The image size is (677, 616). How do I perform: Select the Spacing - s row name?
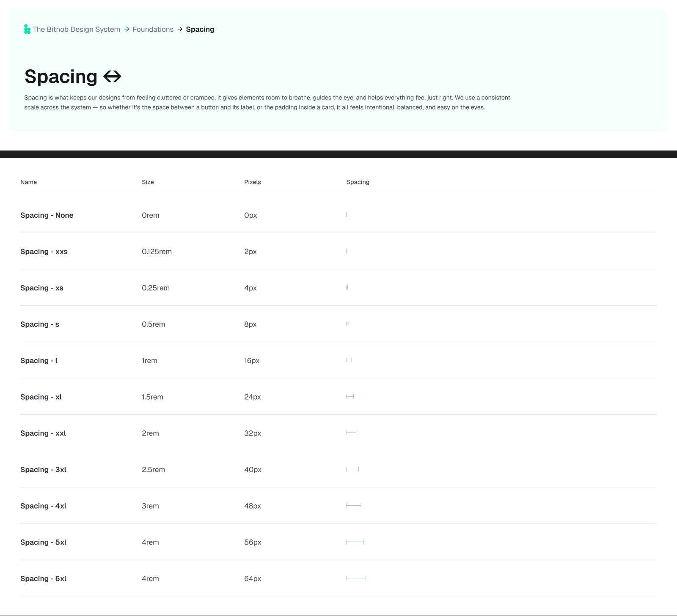40,324
